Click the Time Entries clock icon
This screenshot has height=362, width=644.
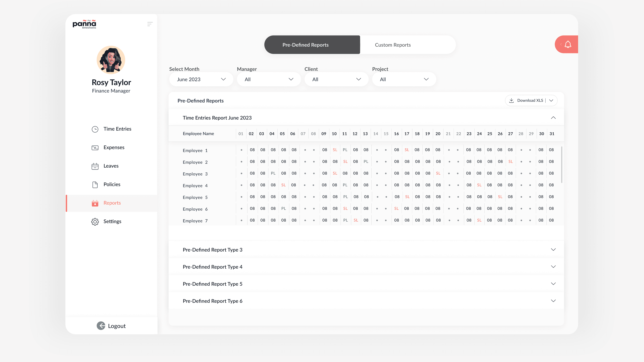tap(95, 129)
